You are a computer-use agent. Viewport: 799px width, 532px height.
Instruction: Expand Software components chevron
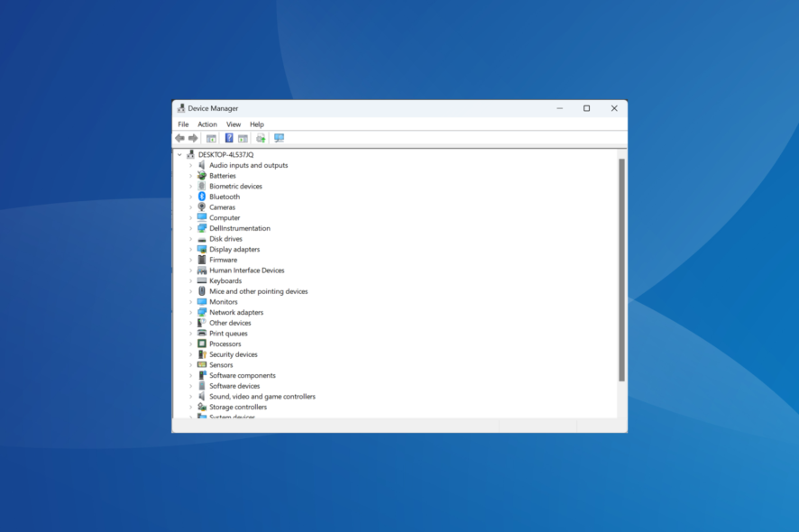pyautogui.click(x=191, y=376)
